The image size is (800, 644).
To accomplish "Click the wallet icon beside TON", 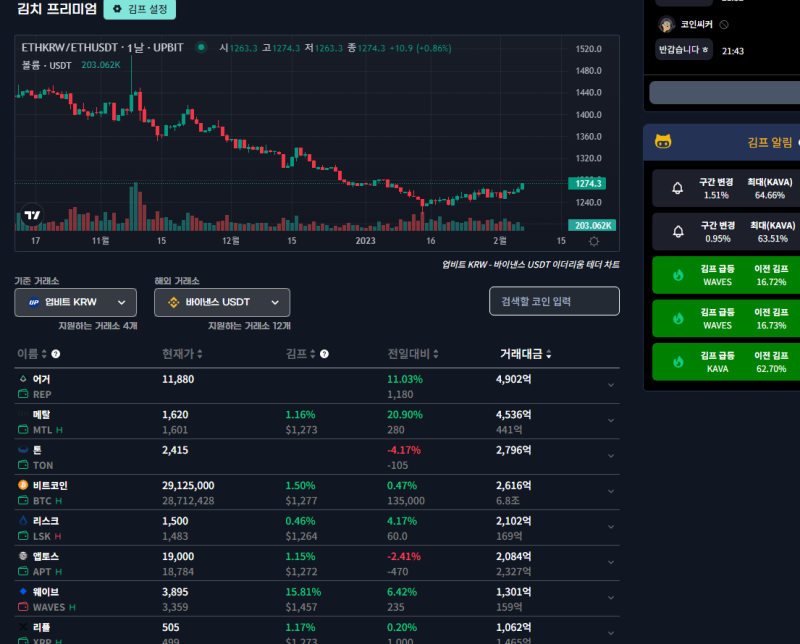I will click(23, 465).
